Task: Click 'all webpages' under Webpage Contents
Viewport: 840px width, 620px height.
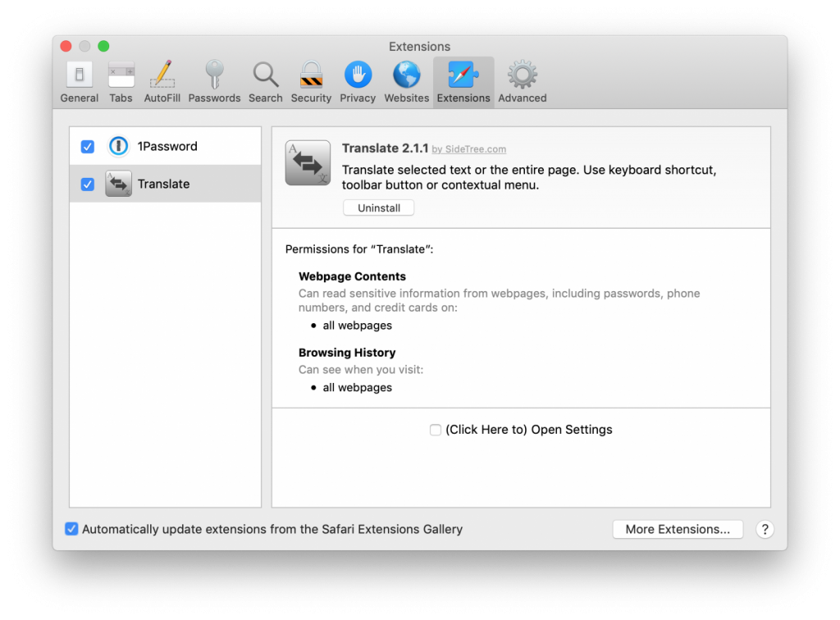Action: coord(358,326)
